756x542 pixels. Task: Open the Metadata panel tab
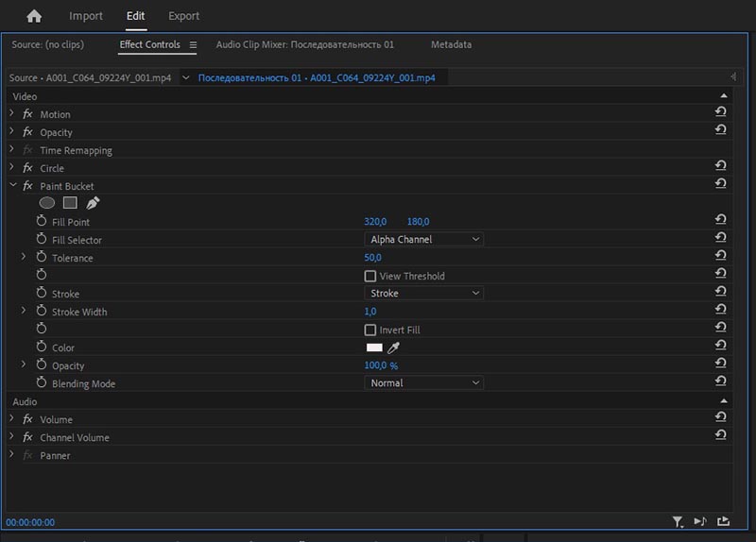(x=451, y=44)
